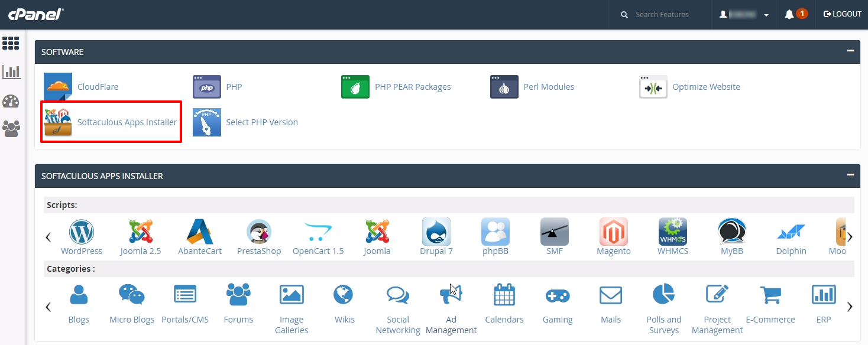Open the Wikis category icon

[344, 294]
